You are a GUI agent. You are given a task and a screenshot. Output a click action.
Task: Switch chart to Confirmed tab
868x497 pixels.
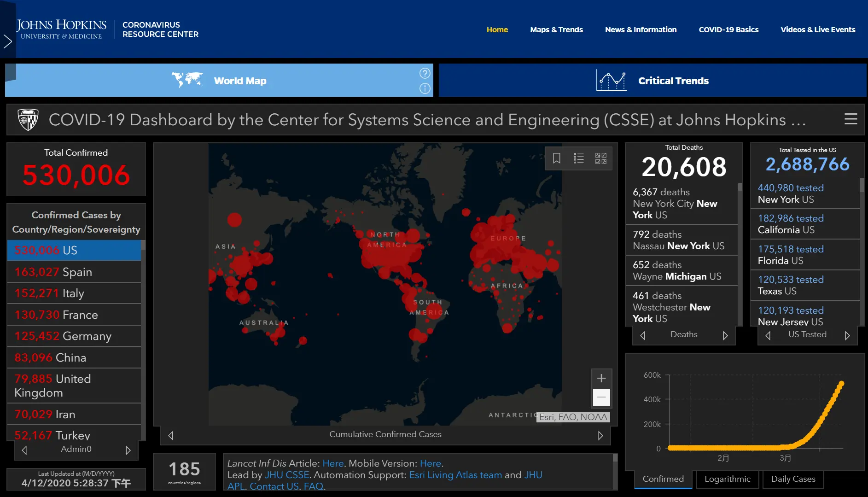(x=663, y=479)
